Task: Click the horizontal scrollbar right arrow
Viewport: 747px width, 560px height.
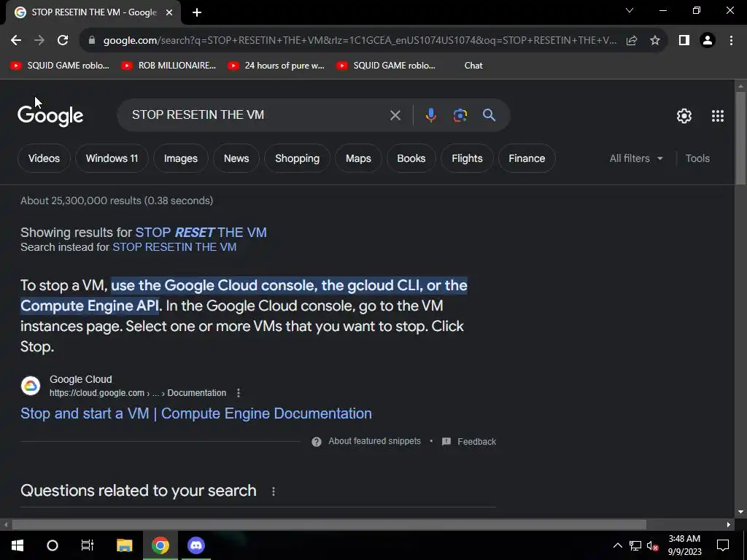Action: coord(729,525)
